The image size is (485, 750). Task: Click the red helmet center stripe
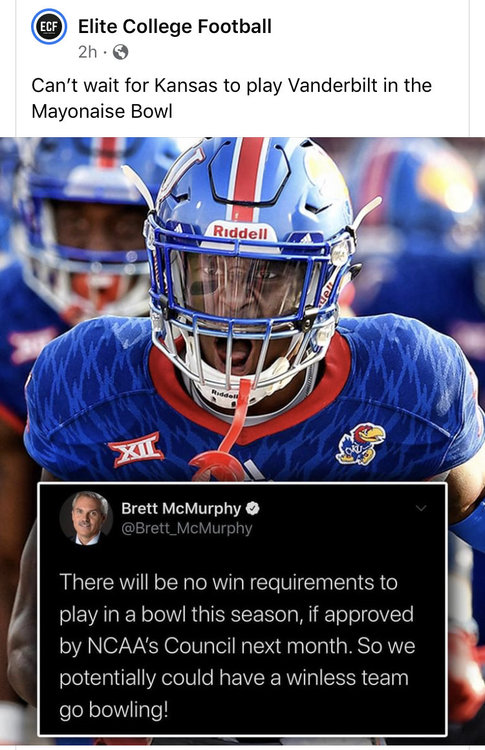coord(248,177)
